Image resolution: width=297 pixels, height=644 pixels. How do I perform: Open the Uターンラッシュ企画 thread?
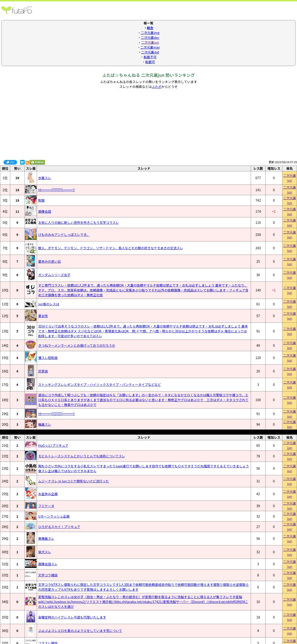pos(54,516)
